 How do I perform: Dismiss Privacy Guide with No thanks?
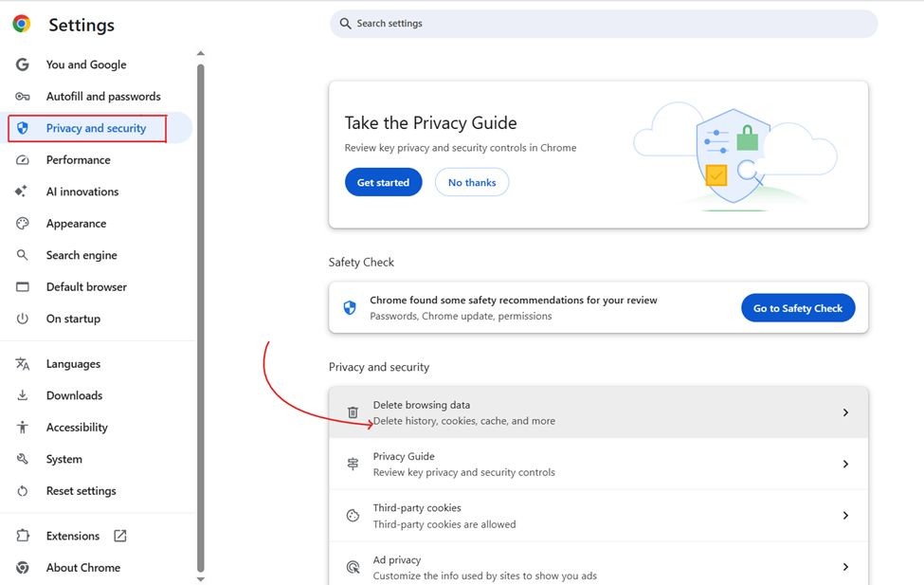pos(472,183)
